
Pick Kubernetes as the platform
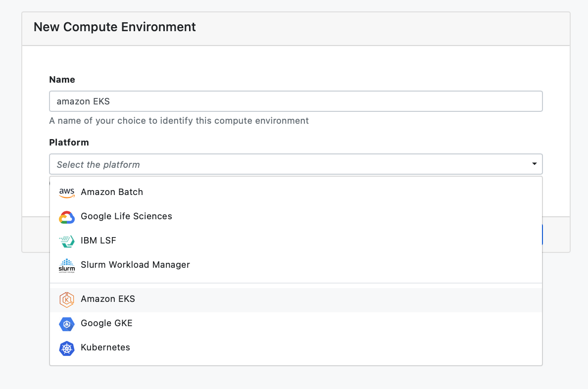[105, 347]
